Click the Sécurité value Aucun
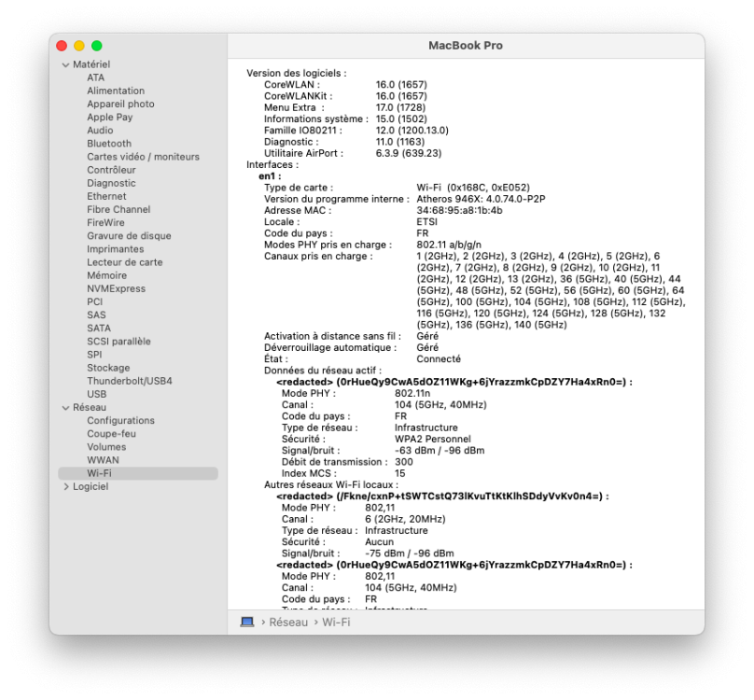The width and height of the screenshot is (754, 700). pyautogui.click(x=379, y=542)
